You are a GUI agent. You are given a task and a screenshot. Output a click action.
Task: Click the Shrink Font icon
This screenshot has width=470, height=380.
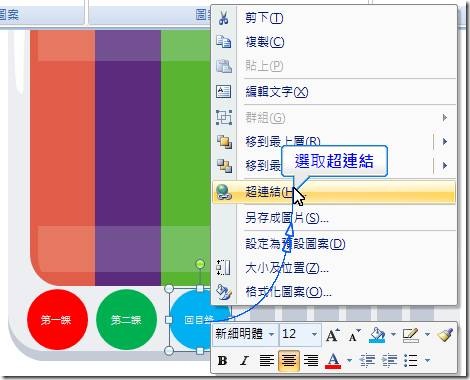pyautogui.click(x=355, y=335)
